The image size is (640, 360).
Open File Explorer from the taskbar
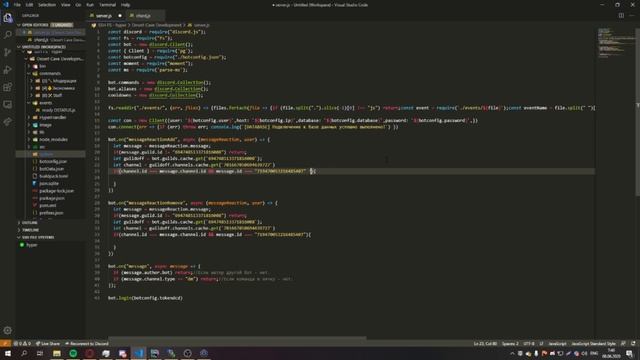coord(57,353)
